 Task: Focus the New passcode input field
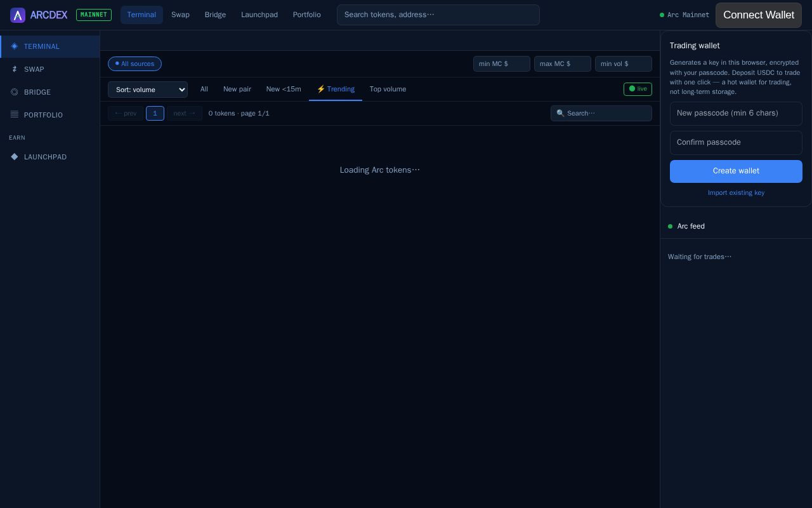click(x=736, y=114)
